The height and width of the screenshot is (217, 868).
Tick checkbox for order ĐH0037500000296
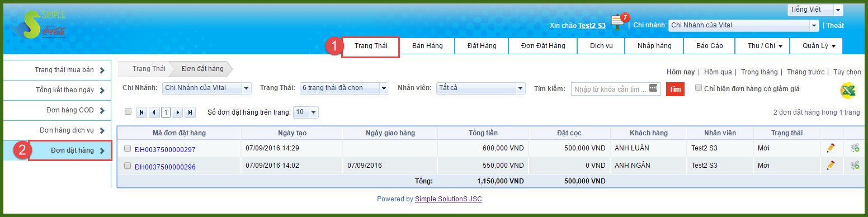tap(127, 166)
